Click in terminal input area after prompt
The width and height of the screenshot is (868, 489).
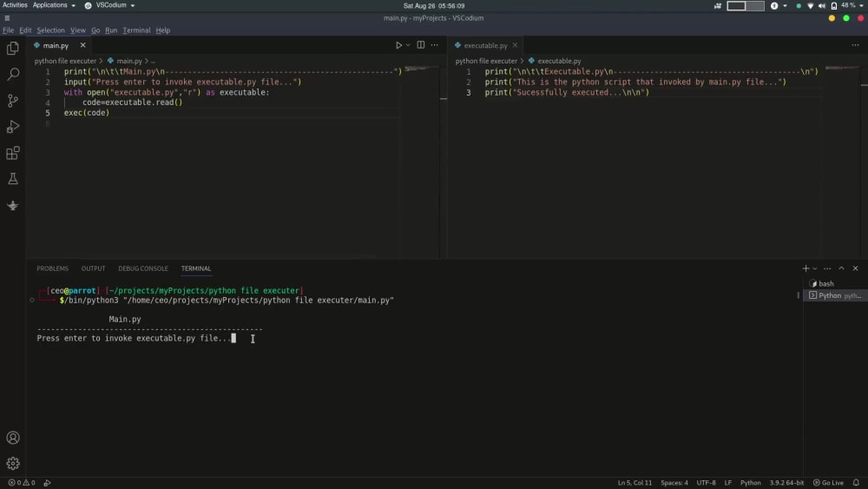[x=233, y=339]
